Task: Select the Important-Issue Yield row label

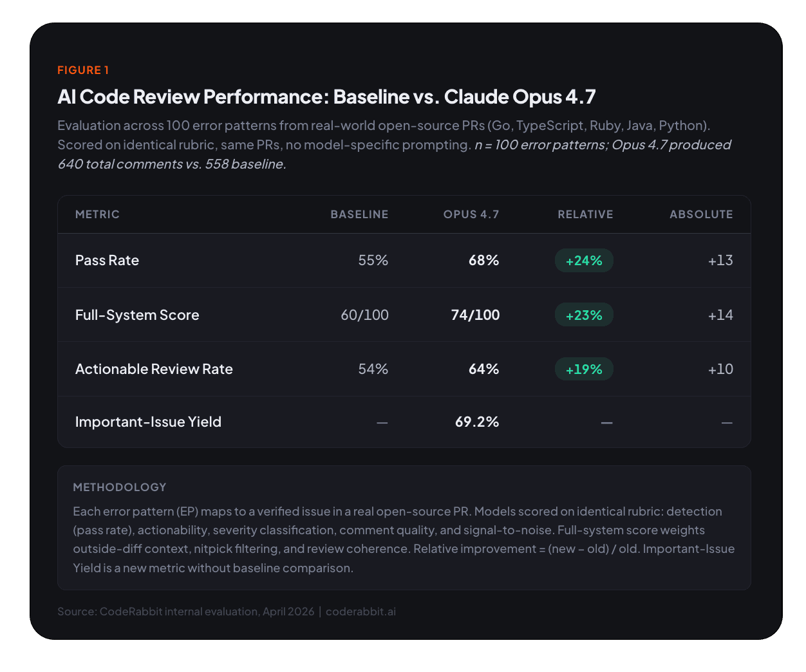Action: click(x=148, y=422)
